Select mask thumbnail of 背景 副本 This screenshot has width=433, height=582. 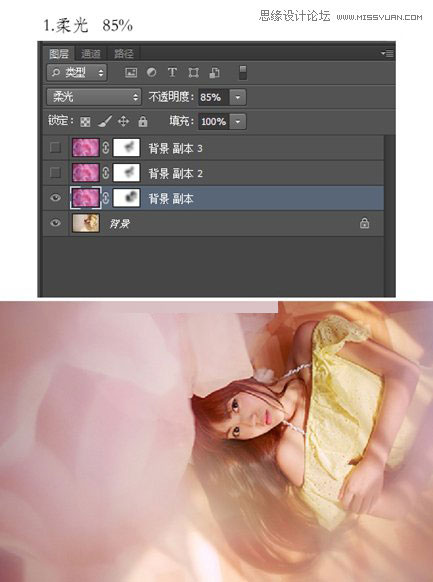click(x=127, y=197)
